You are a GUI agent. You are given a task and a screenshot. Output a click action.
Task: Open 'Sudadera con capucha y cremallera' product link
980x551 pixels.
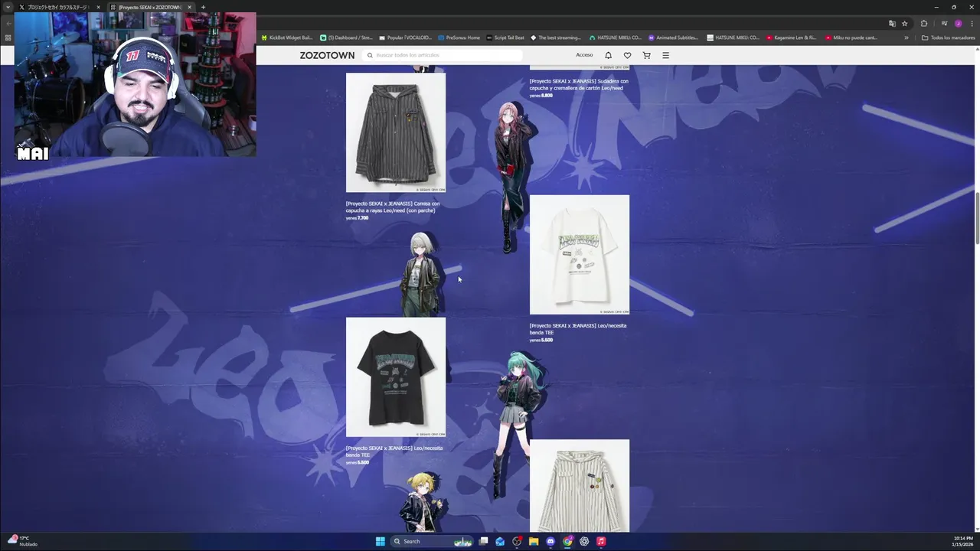point(579,84)
